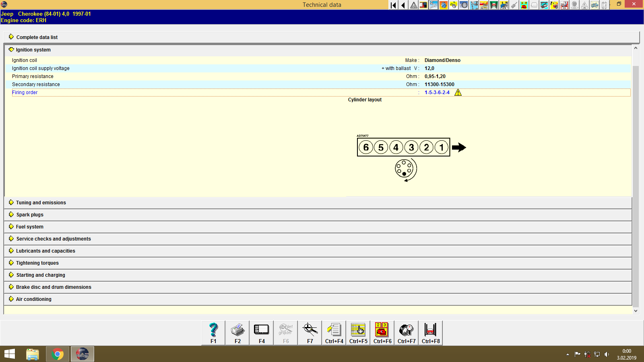Click the scrollbar down arrow on the right
The height and width of the screenshot is (362, 644).
[635, 310]
